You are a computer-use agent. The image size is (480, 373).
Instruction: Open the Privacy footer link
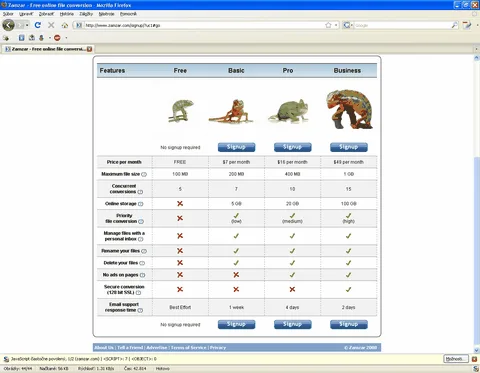pyautogui.click(x=218, y=348)
